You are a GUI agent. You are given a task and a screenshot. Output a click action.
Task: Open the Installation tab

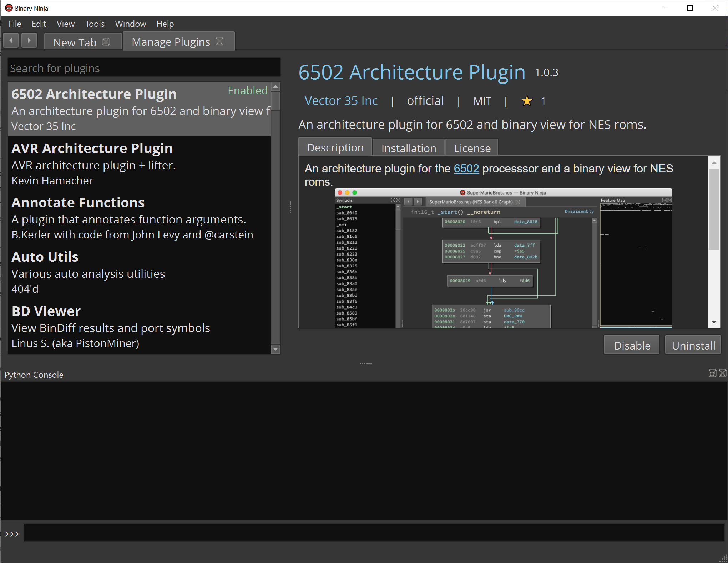coord(409,148)
